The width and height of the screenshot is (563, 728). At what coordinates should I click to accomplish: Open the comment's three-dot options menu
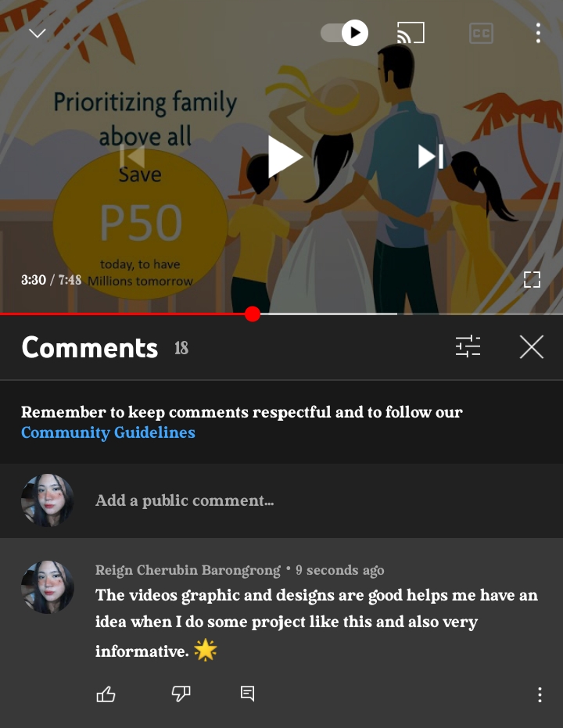click(x=540, y=694)
